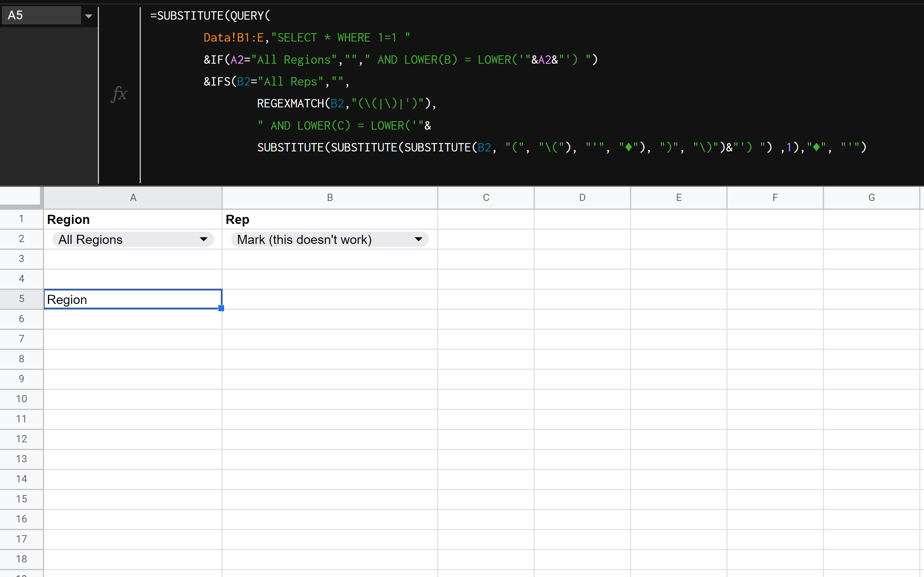This screenshot has height=577, width=924.
Task: Select column A header
Action: pos(133,197)
